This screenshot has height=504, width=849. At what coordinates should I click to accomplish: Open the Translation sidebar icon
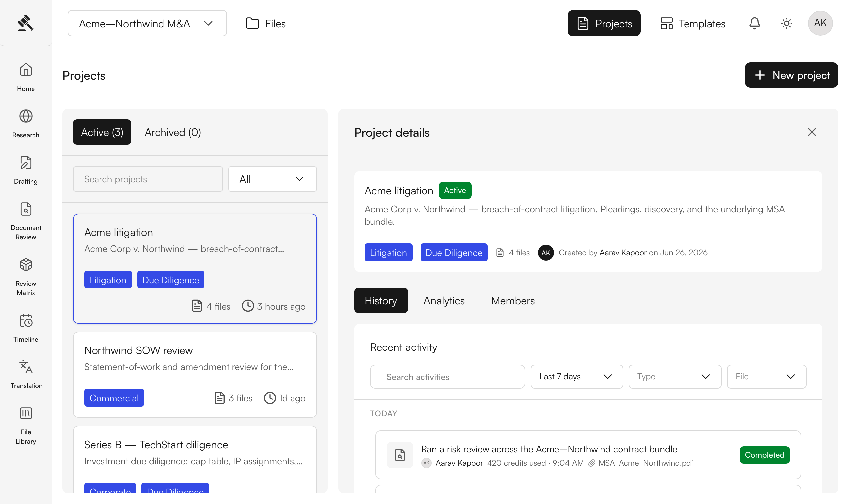26,367
